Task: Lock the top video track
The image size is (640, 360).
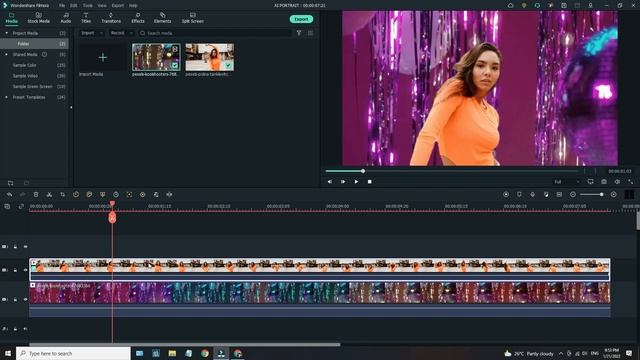Action: pyautogui.click(x=15, y=247)
